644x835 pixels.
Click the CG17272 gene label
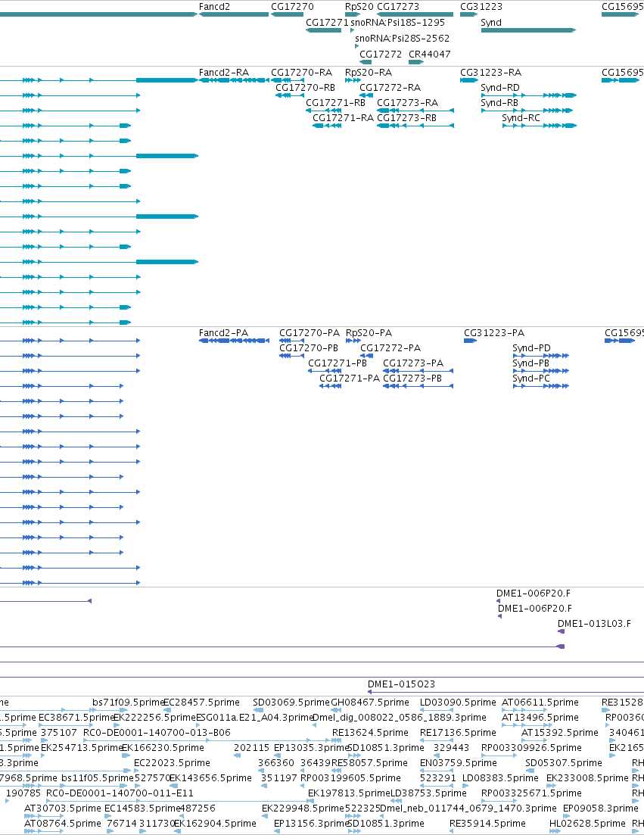[381, 55]
